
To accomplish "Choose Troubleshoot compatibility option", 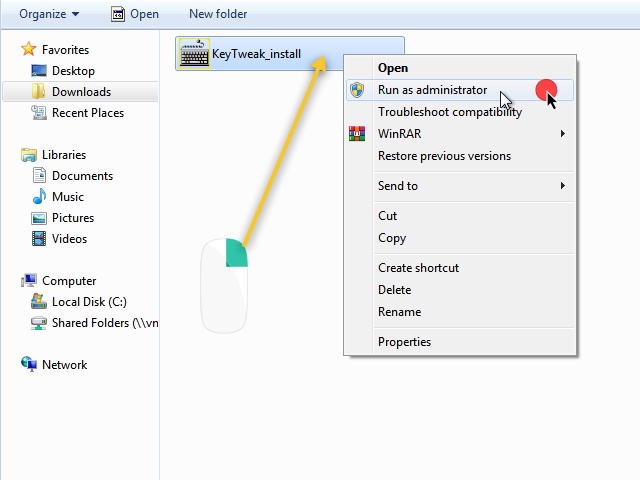I will pyautogui.click(x=449, y=112).
